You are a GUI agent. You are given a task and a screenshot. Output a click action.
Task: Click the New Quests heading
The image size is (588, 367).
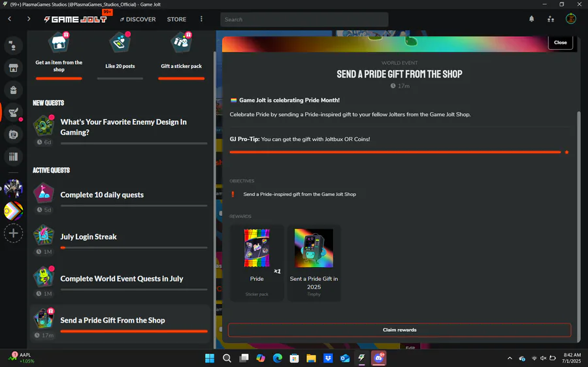48,103
